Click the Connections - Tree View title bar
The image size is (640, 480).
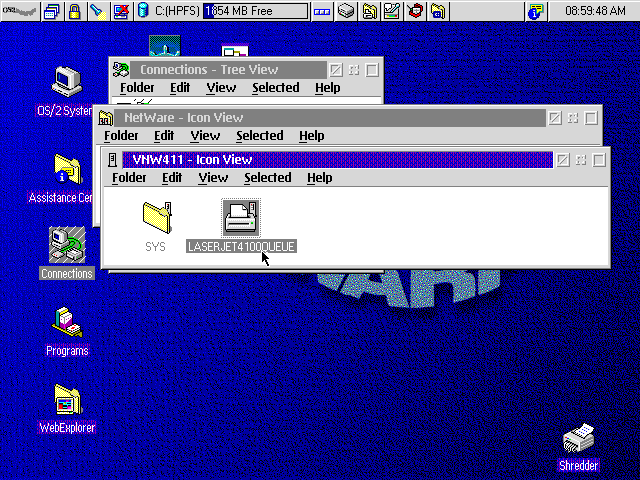pyautogui.click(x=229, y=70)
